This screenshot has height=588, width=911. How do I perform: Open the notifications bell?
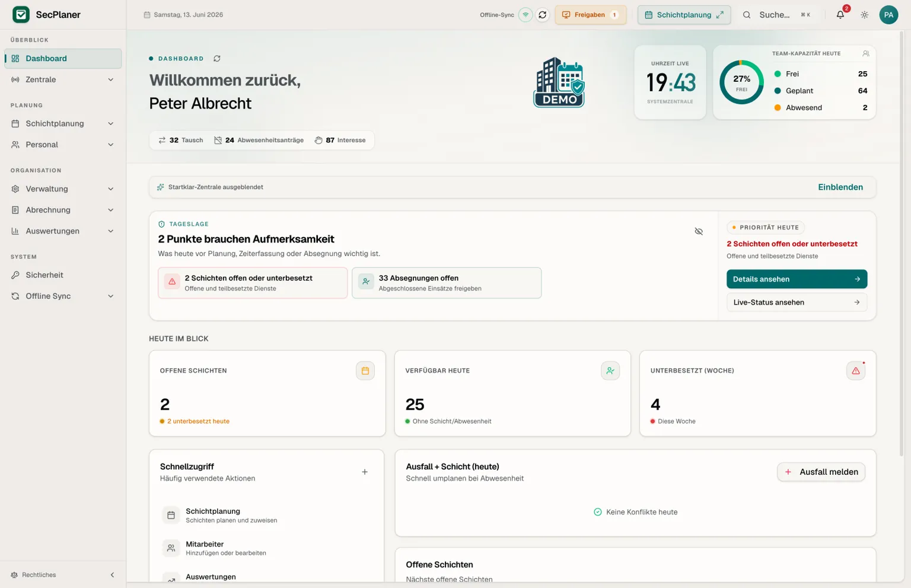(840, 15)
